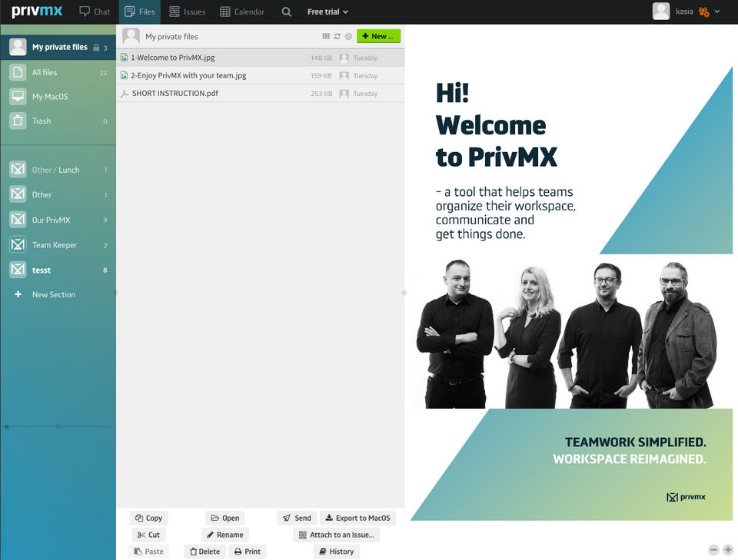
Task: Select 2-Enjoy PrivMX with your team.jpg
Action: tap(261, 76)
